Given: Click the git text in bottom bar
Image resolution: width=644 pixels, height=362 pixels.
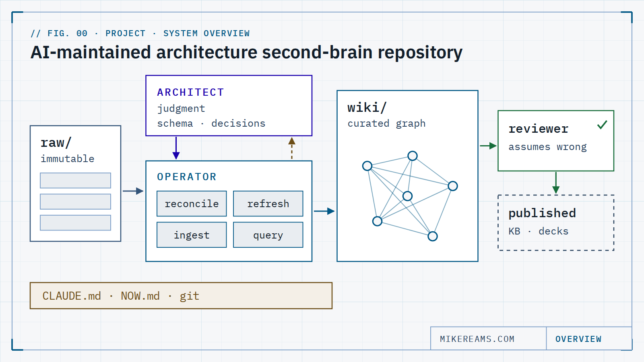Looking at the screenshot, I should point(189,296).
